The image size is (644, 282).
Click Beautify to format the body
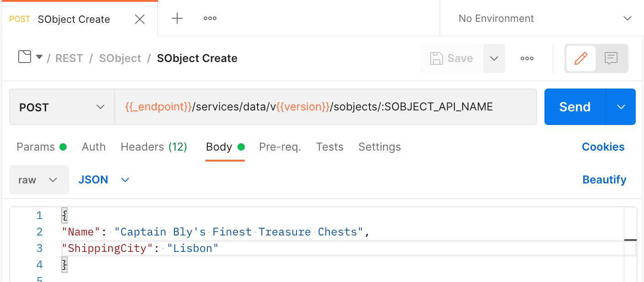(604, 180)
